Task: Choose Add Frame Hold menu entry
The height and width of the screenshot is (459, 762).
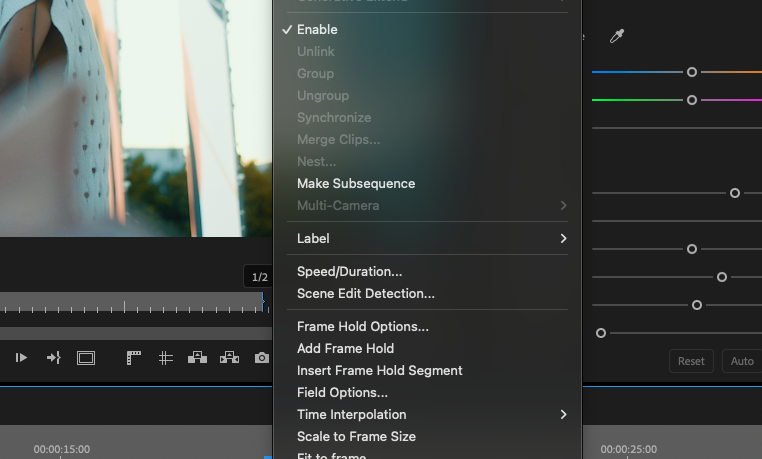Action: (x=345, y=349)
